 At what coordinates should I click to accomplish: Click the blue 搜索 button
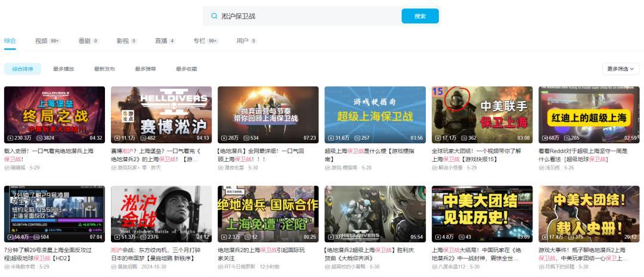420,16
